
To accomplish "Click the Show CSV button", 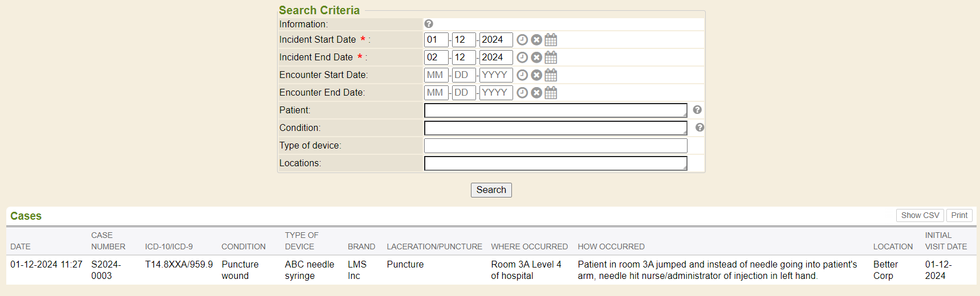I will pyautogui.click(x=920, y=215).
